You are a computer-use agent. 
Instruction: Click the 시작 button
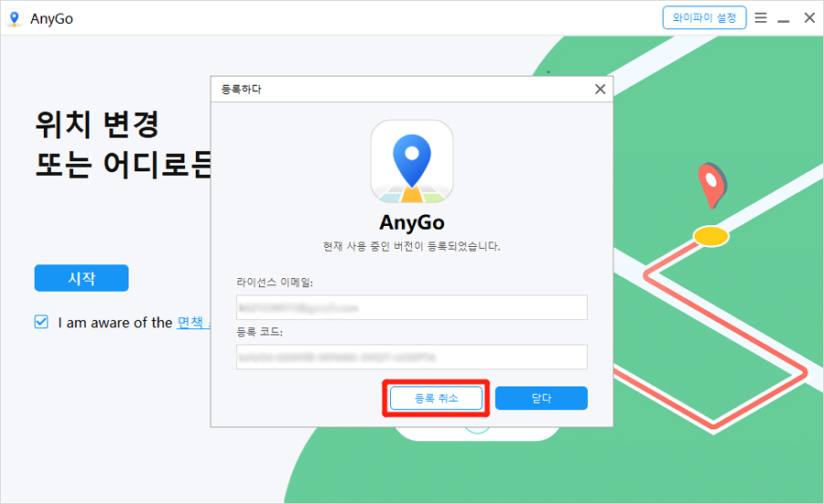click(x=81, y=278)
